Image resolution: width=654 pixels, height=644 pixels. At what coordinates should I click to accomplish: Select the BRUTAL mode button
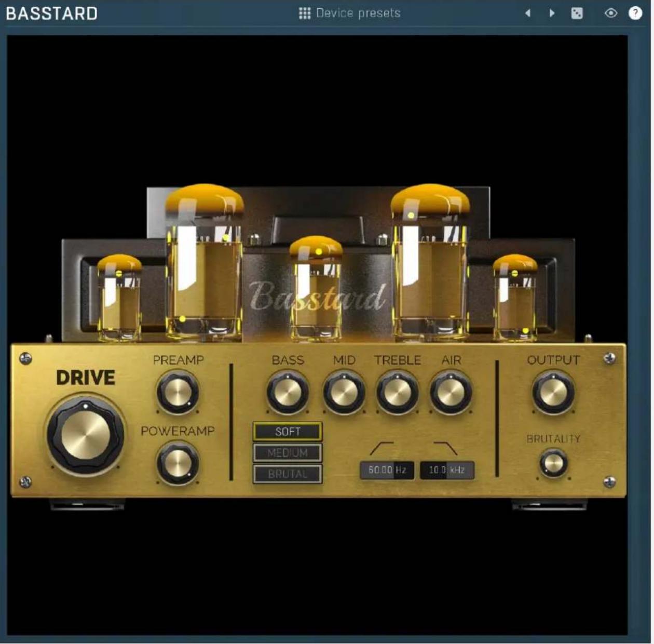[x=288, y=474]
